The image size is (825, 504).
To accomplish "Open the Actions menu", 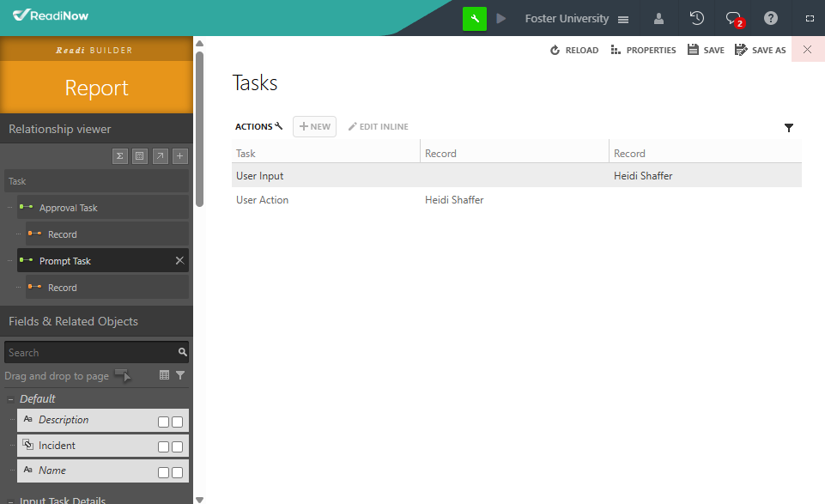I will pos(258,126).
